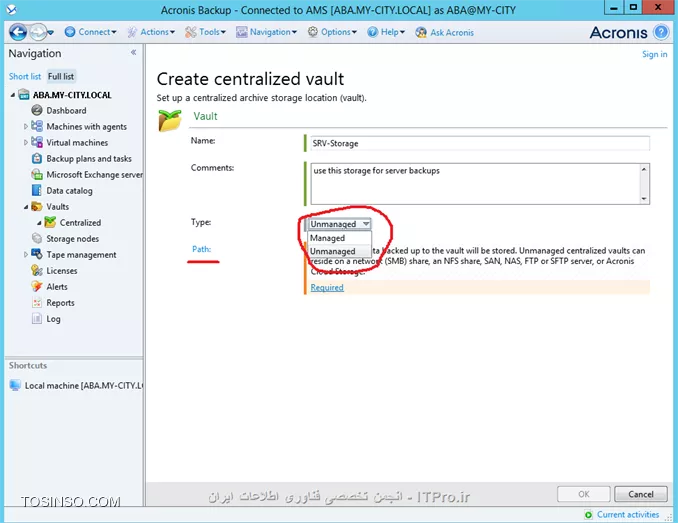
Task: Click the Dashboard icon
Action: (x=37, y=110)
